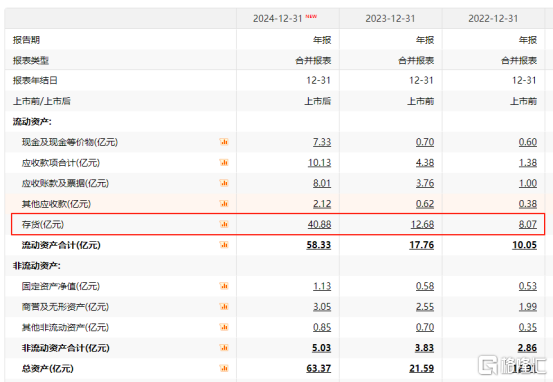Click the 报告期 row label
The height and width of the screenshot is (382, 553).
[x=26, y=40]
